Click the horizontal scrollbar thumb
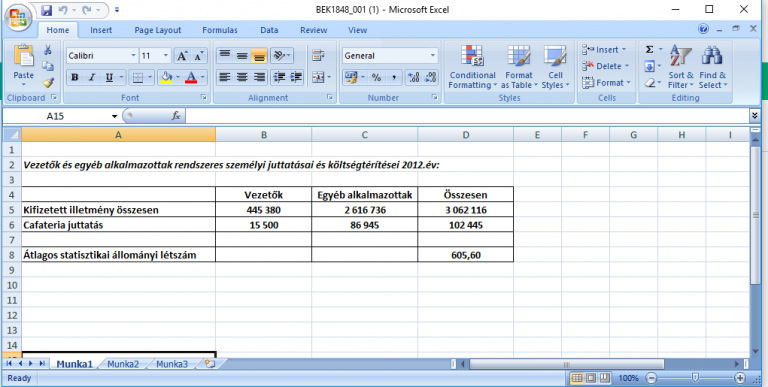This screenshot has width=768, height=387. pos(566,364)
